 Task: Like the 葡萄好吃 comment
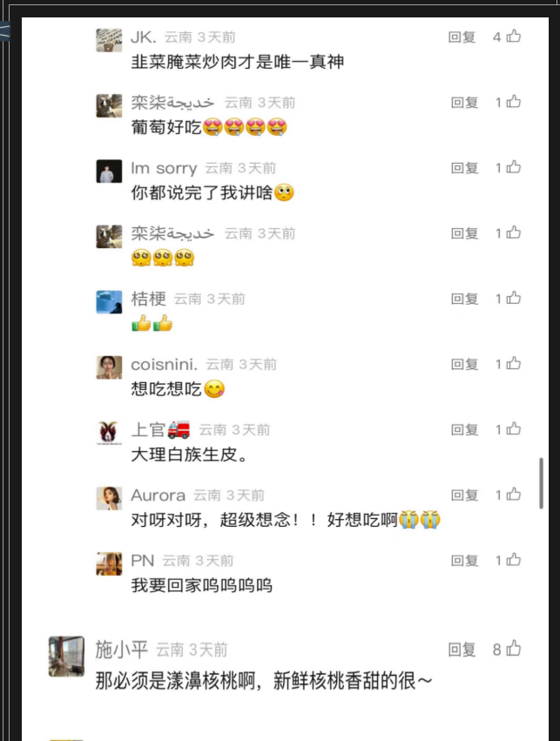pos(513,102)
